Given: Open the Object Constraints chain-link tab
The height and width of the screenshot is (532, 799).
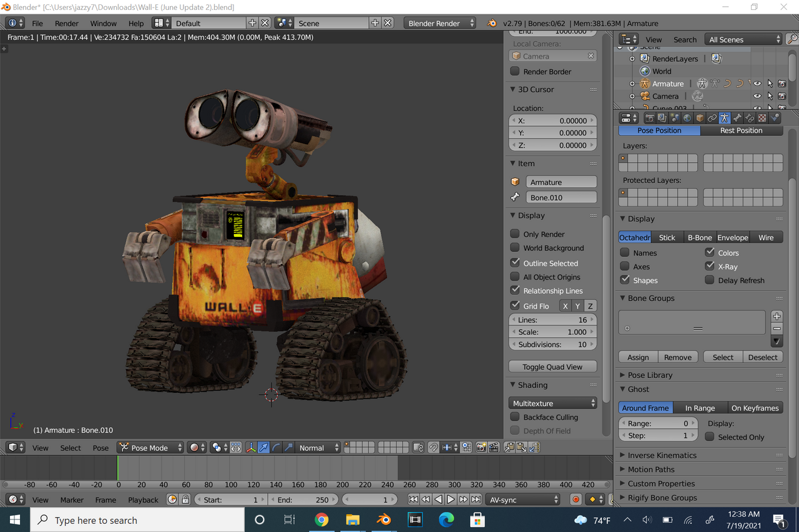Looking at the screenshot, I should tap(712, 117).
